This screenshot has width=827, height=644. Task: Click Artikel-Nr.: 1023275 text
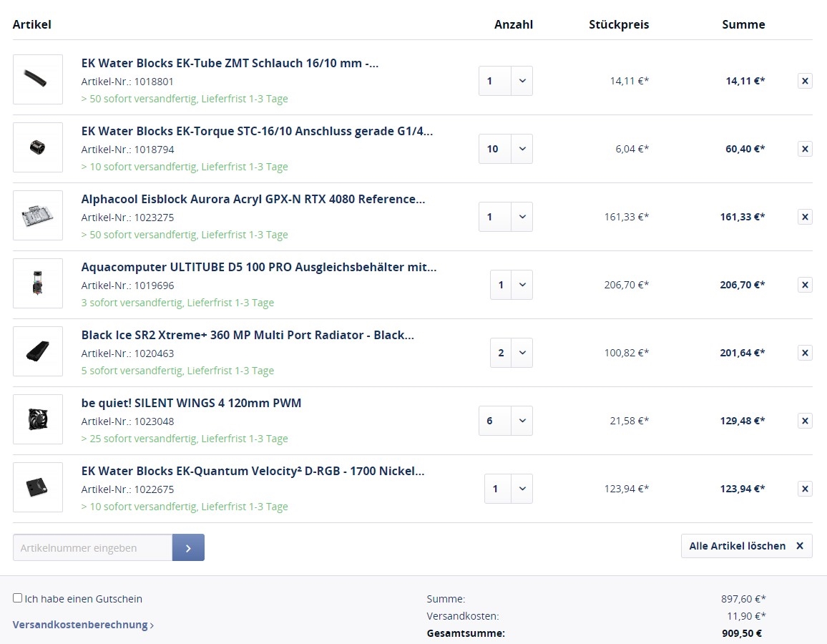pos(127,218)
